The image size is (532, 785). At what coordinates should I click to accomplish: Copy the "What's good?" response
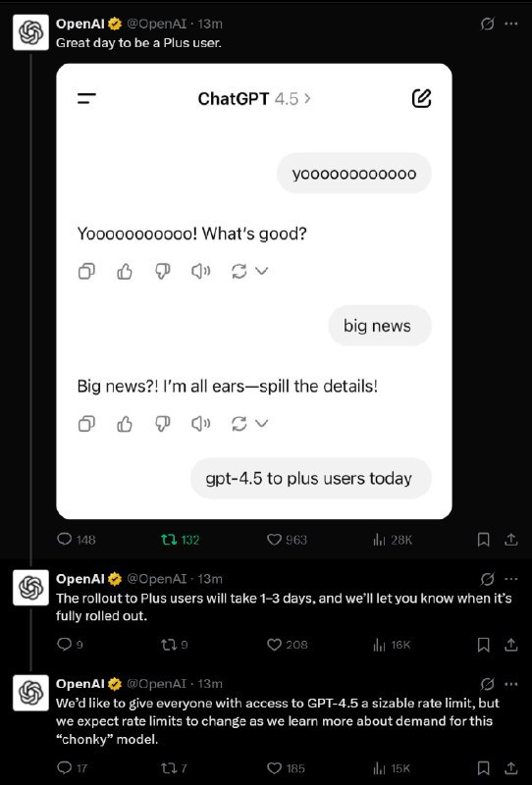86,271
